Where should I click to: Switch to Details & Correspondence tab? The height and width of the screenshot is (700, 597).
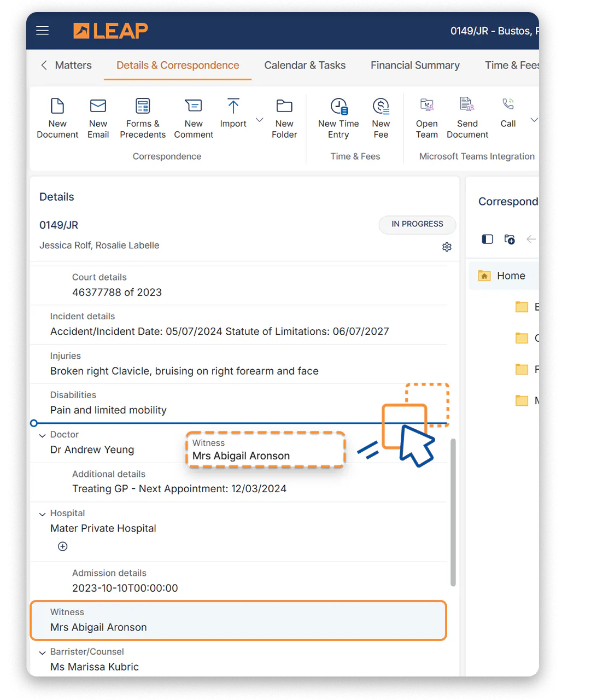(x=178, y=65)
